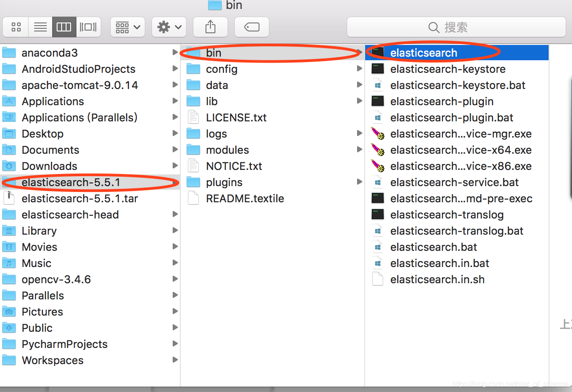Image resolution: width=572 pixels, height=392 pixels.
Task: Select the highlighted elasticsearch executable
Action: (x=457, y=53)
